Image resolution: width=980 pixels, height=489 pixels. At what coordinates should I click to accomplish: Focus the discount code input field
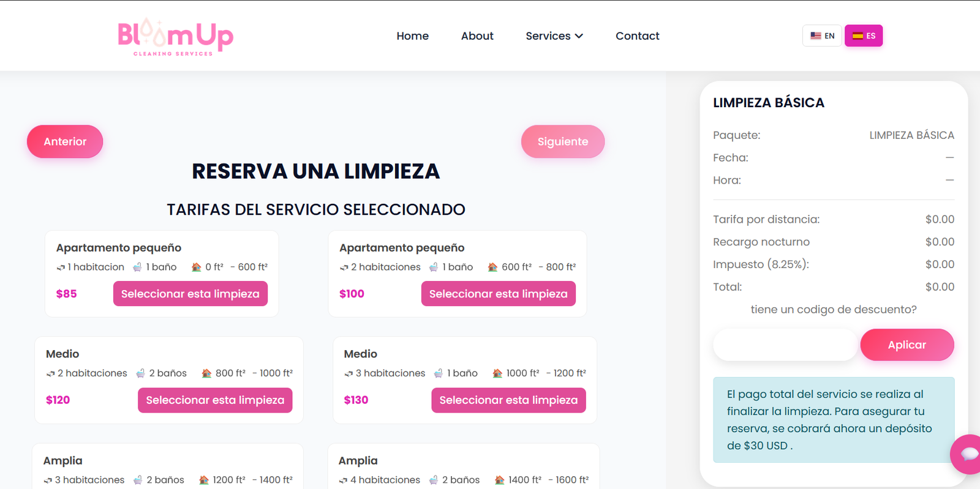pos(785,345)
